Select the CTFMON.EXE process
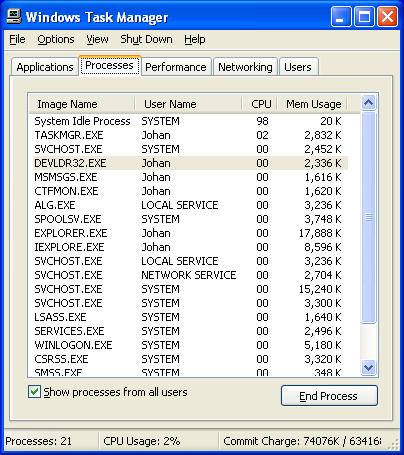This screenshot has width=404, height=455. tap(190, 191)
